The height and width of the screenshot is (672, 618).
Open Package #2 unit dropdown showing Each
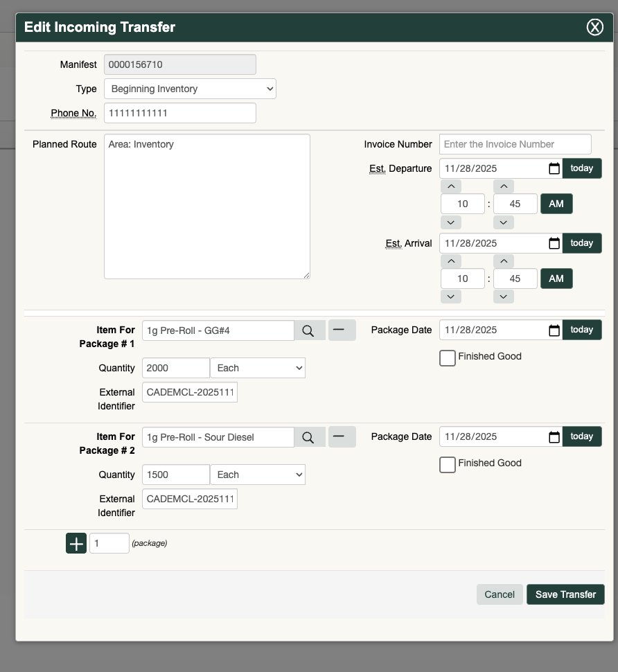(257, 475)
